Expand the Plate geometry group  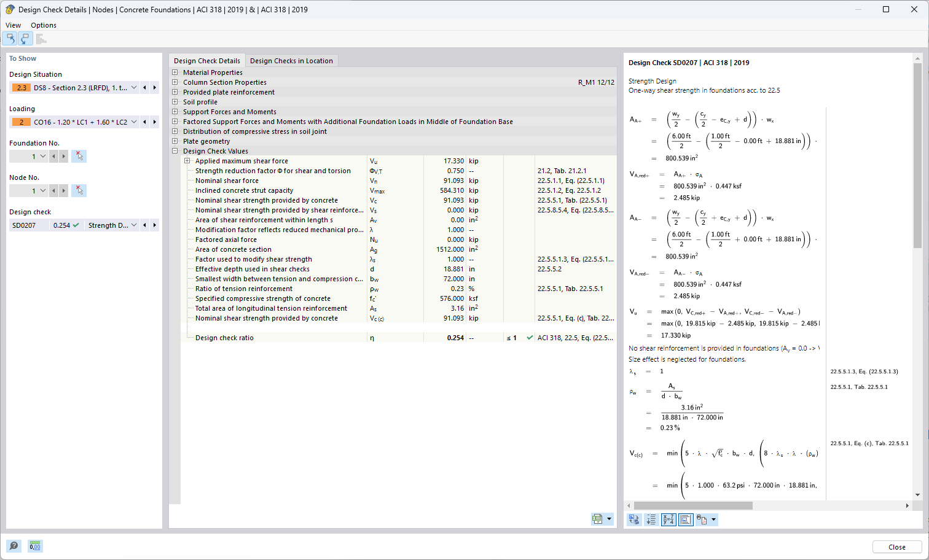click(x=175, y=141)
